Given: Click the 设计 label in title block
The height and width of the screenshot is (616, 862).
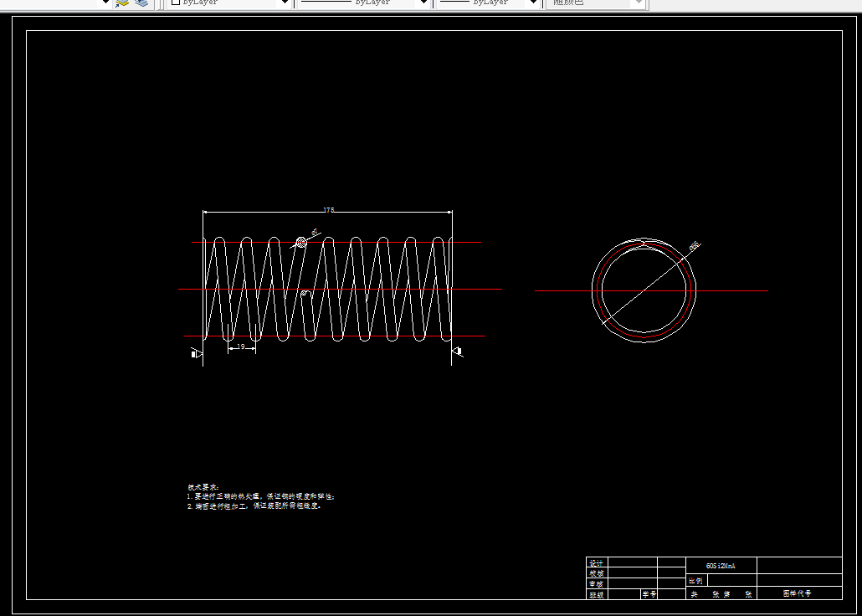Looking at the screenshot, I should 596,562.
